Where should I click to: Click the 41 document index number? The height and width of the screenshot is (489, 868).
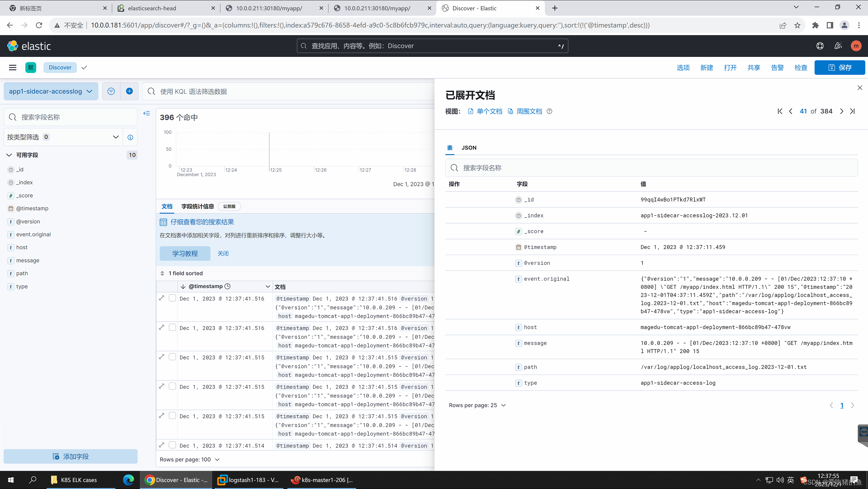[803, 111]
